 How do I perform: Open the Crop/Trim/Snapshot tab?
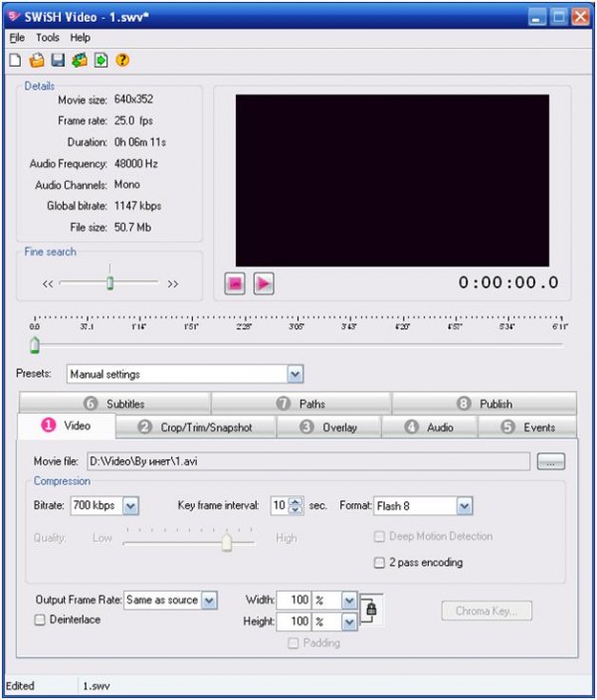(x=195, y=428)
